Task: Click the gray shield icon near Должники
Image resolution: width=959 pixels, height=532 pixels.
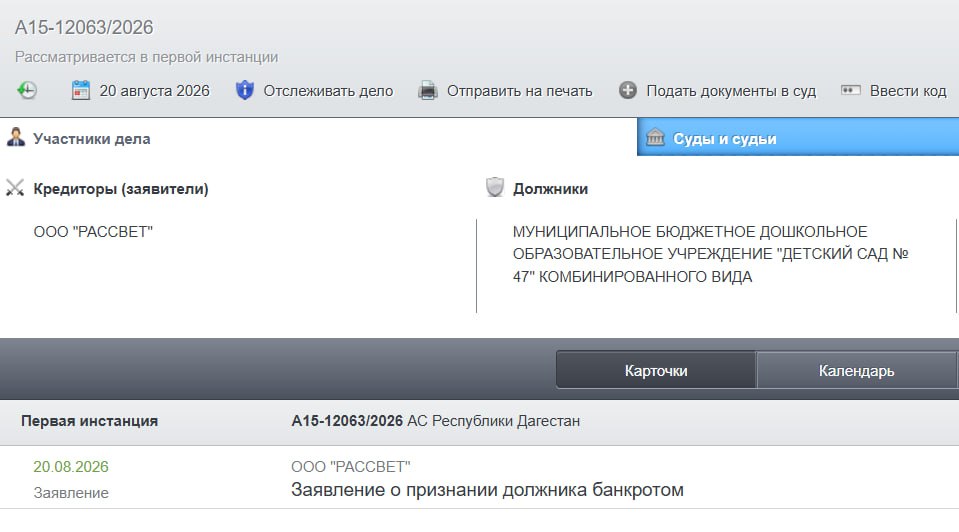Action: pos(495,188)
